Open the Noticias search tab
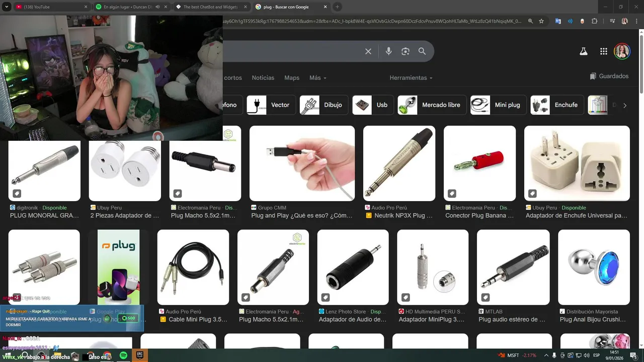Image resolution: width=644 pixels, height=362 pixels. click(263, 78)
